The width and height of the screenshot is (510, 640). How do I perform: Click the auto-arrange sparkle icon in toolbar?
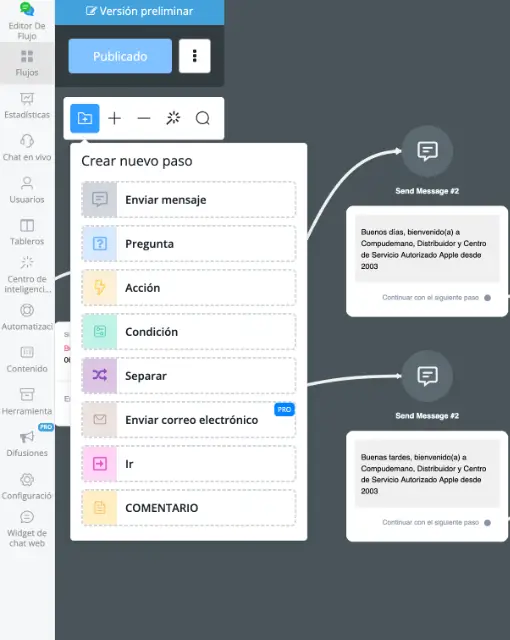pyautogui.click(x=173, y=118)
